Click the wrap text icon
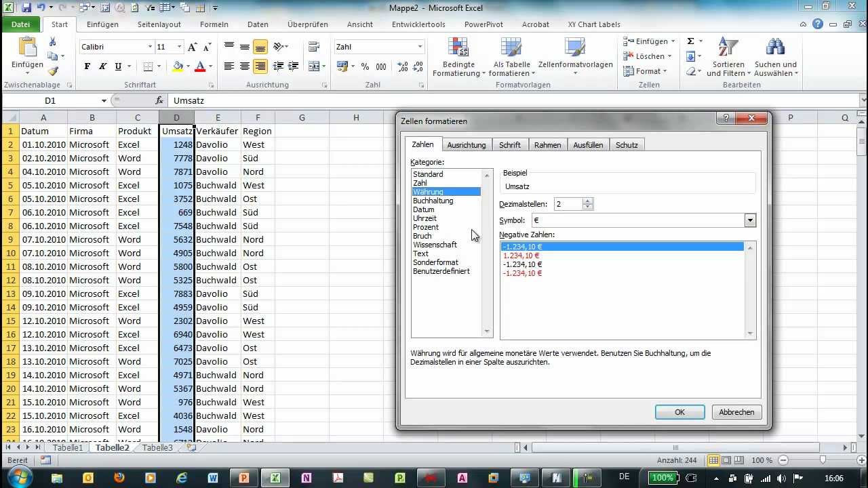 [x=313, y=47]
